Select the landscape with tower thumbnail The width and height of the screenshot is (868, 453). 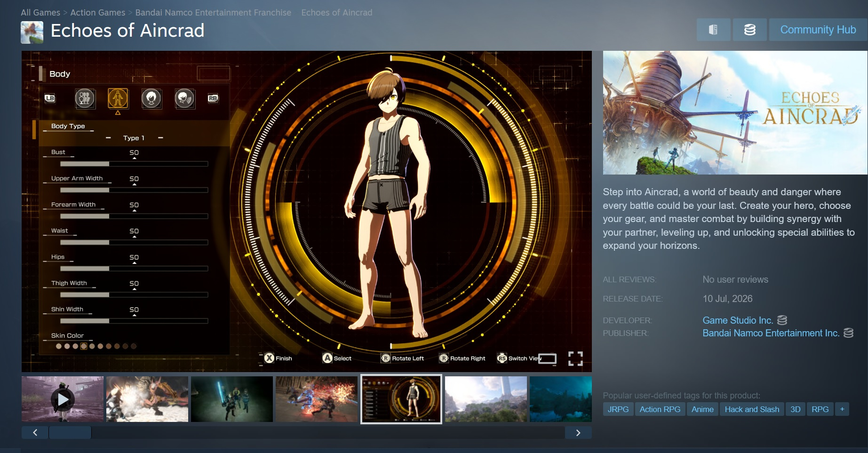pyautogui.click(x=486, y=399)
